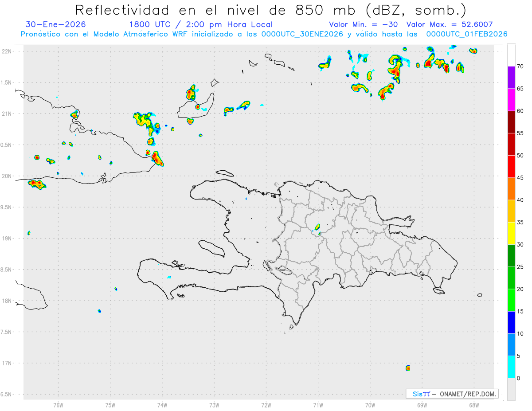Click the colorbar label '0'
Image resolution: width=532 pixels, height=411 pixels.
coord(518,378)
